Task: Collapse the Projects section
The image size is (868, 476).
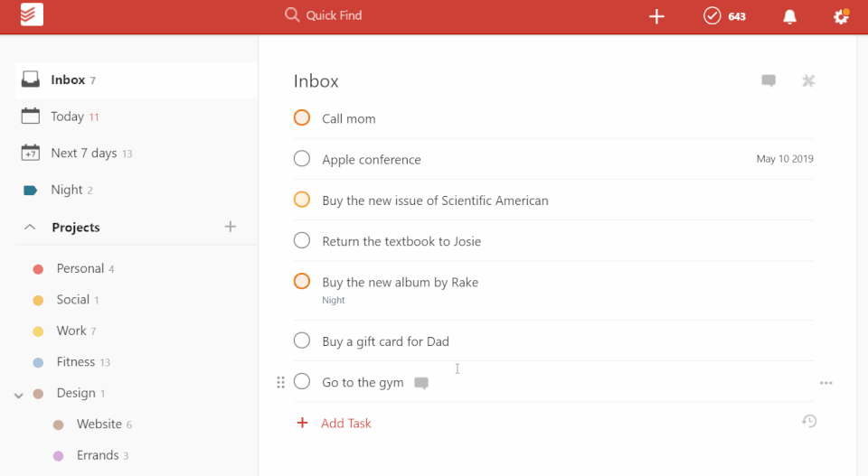Action: tap(30, 228)
